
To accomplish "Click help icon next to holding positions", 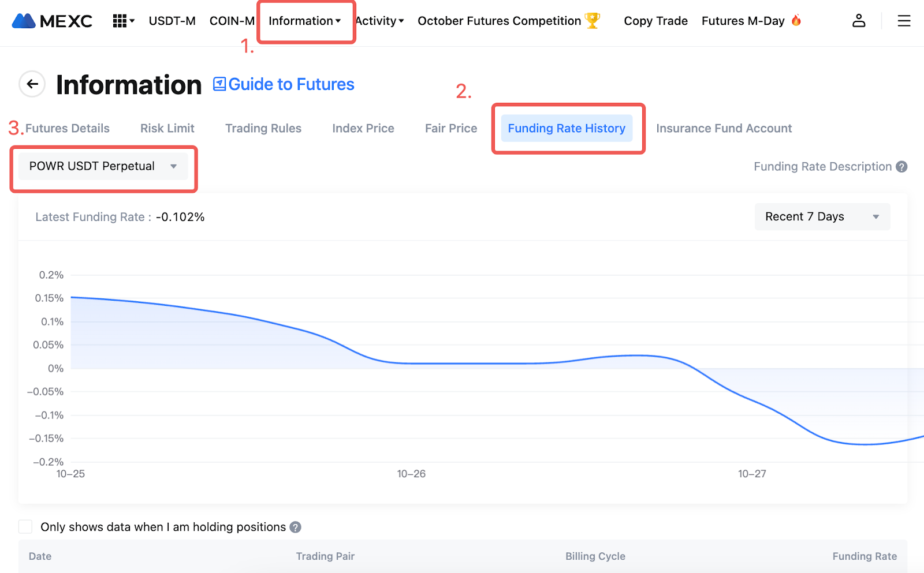I will click(295, 527).
